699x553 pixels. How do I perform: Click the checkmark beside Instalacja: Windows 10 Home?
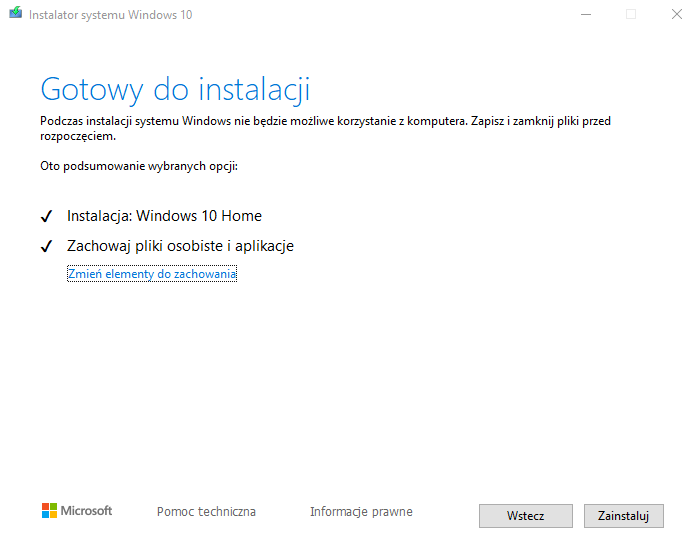[47, 216]
